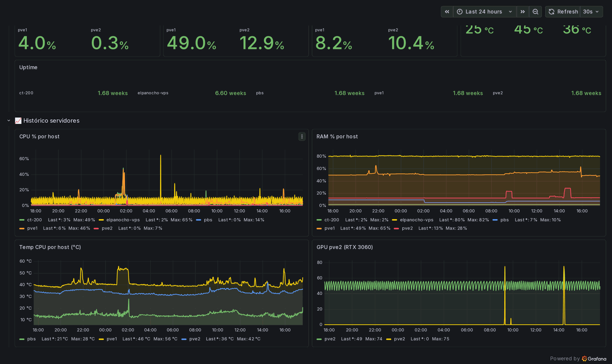The image size is (612, 364).
Task: Click the 'Max: 65%' elpanocho-vps CPU legend value
Action: coord(181,220)
